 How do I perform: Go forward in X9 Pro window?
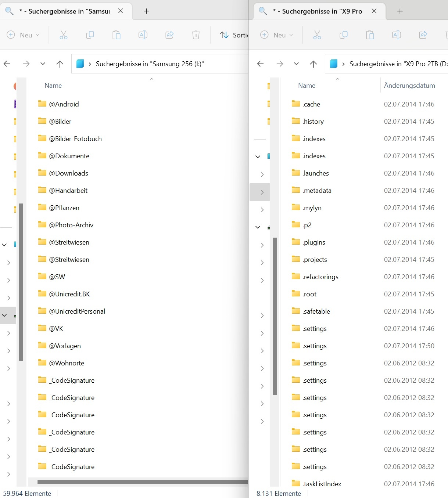280,64
